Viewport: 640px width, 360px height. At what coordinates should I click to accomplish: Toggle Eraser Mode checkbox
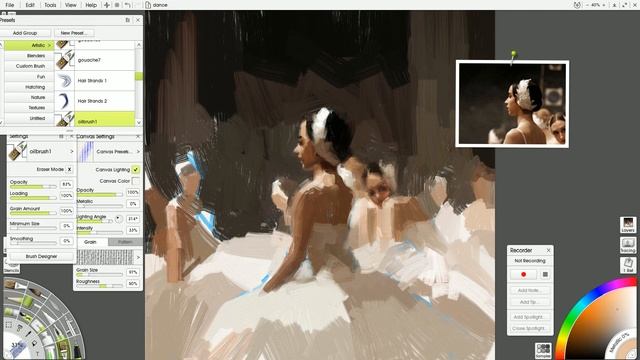[x=69, y=169]
